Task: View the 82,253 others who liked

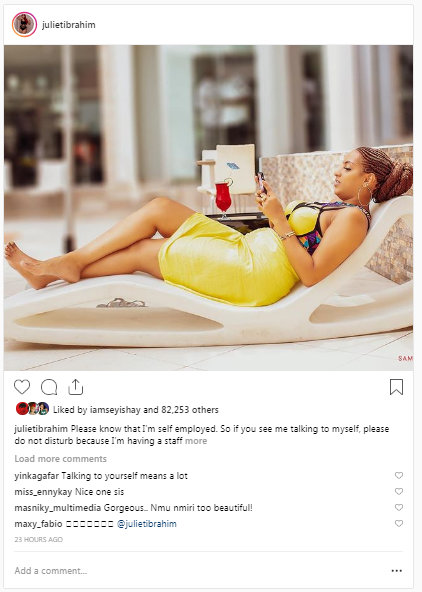Action: click(190, 410)
